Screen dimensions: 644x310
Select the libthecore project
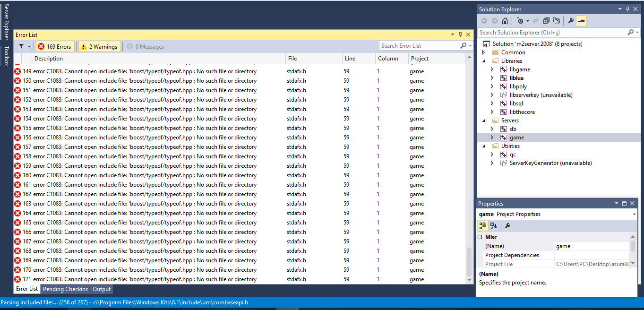point(522,112)
